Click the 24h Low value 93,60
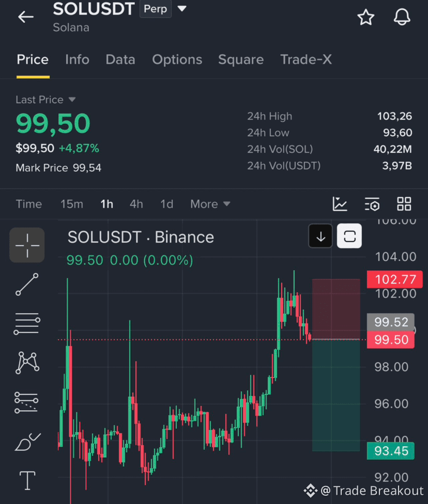The width and height of the screenshot is (428, 504). click(x=398, y=133)
